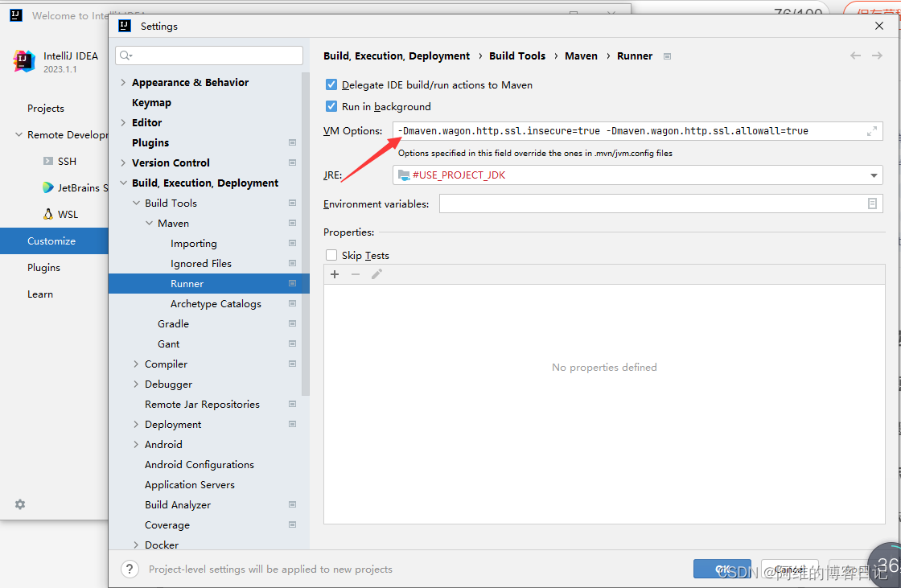The image size is (901, 588).
Task: Click the forward navigation arrow in Settings
Action: (x=877, y=56)
